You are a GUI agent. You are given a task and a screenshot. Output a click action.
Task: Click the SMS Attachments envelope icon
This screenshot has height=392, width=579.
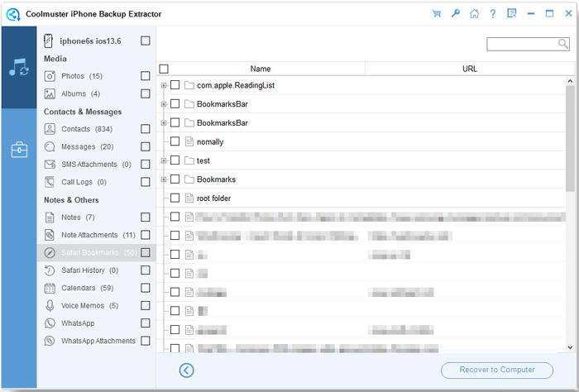[50, 165]
